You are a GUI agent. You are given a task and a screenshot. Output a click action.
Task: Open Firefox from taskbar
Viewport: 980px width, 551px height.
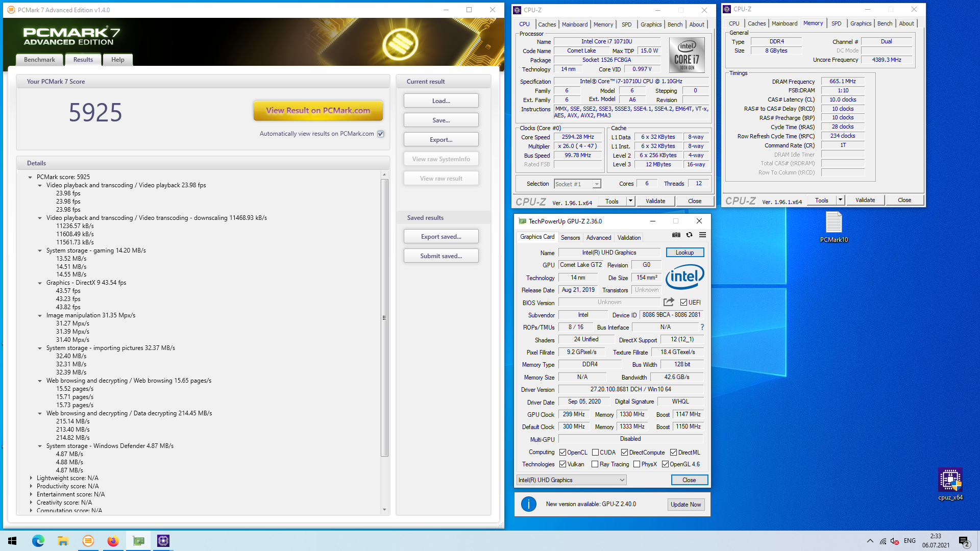pos(113,541)
